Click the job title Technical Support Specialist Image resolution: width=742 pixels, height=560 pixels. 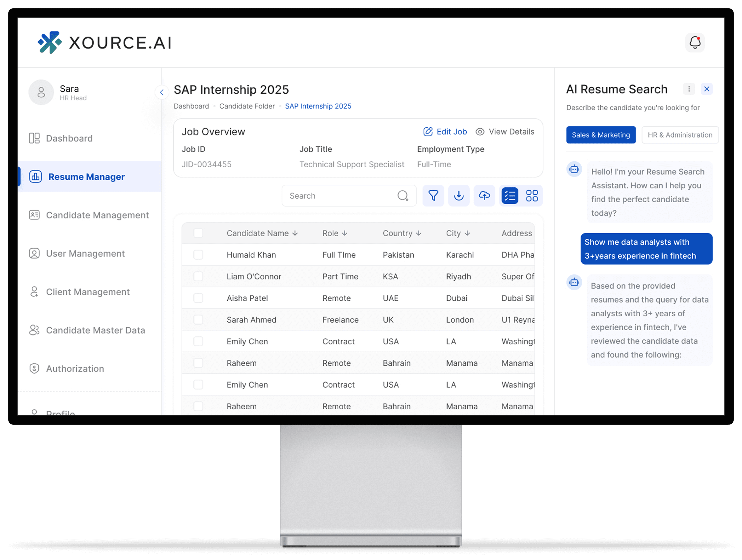352,165
